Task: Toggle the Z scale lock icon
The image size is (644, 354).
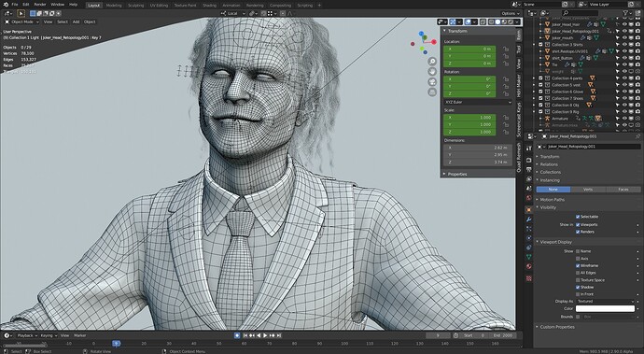Action: tap(506, 132)
